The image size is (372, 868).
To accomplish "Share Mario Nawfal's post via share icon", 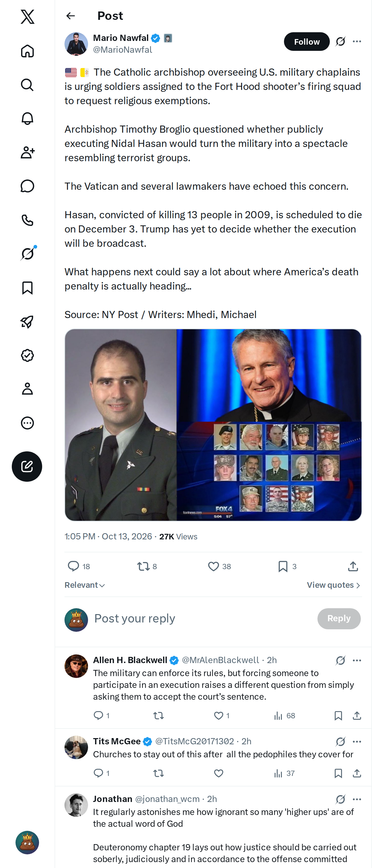I will (x=353, y=566).
